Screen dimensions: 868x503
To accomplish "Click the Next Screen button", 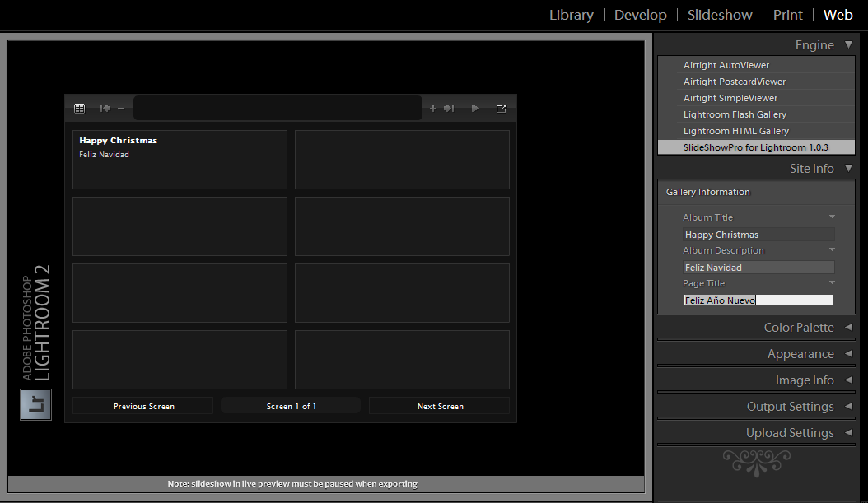I will coord(440,406).
